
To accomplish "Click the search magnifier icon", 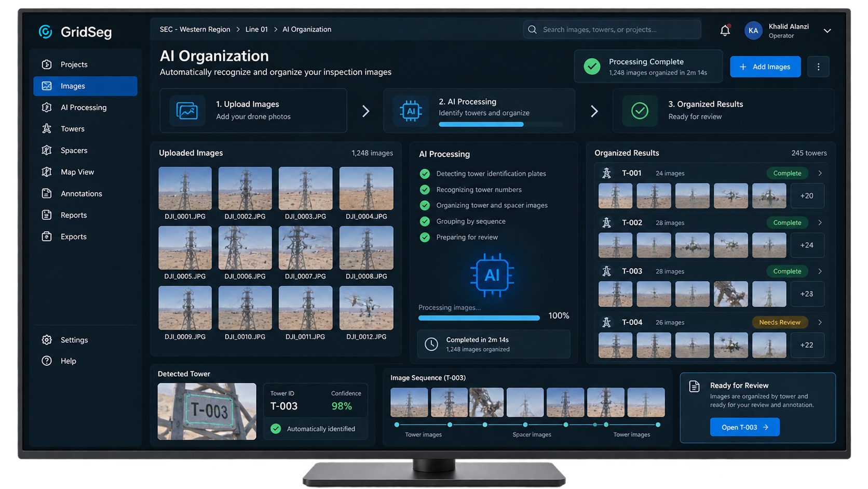I will (532, 30).
